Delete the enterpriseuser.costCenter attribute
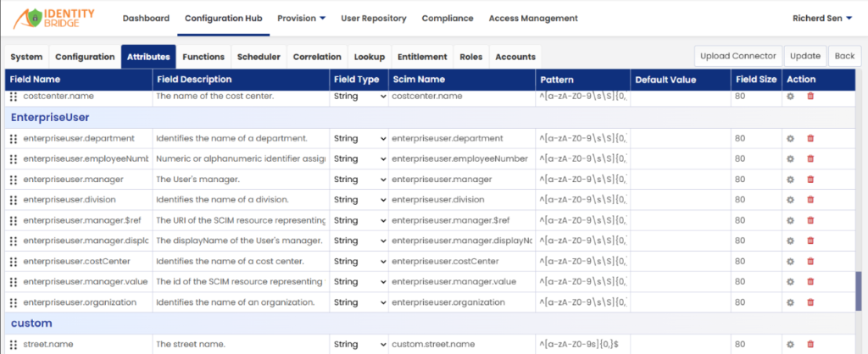 click(810, 261)
